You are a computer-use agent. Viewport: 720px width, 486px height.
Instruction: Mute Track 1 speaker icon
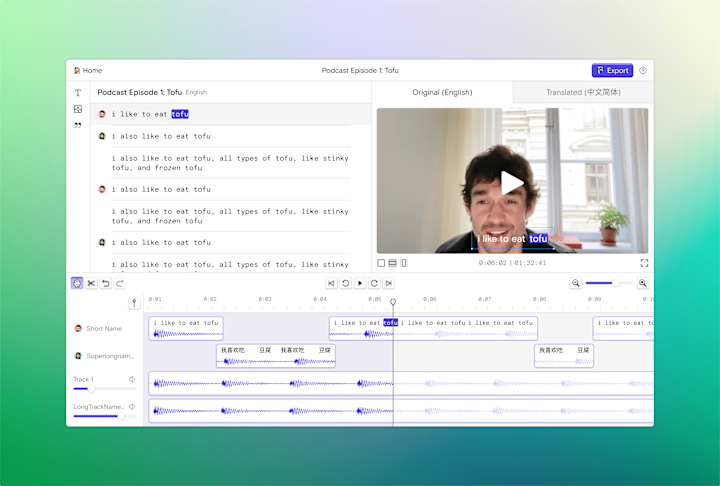coord(132,379)
